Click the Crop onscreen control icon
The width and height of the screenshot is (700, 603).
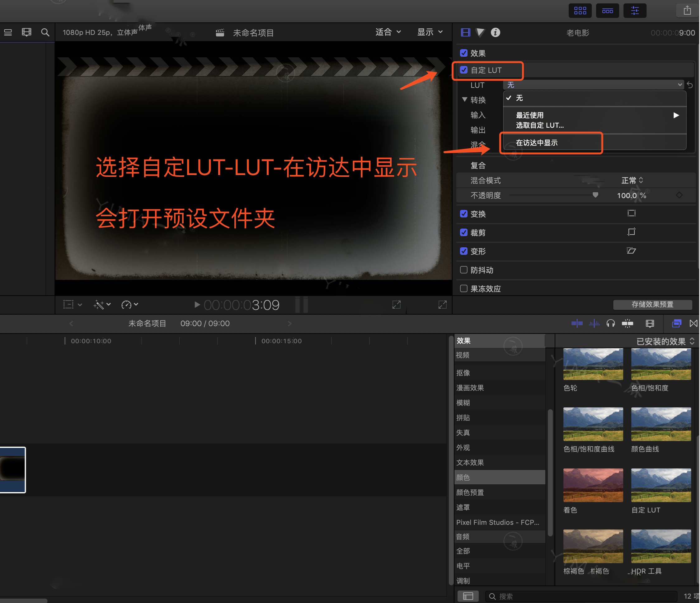[631, 232]
